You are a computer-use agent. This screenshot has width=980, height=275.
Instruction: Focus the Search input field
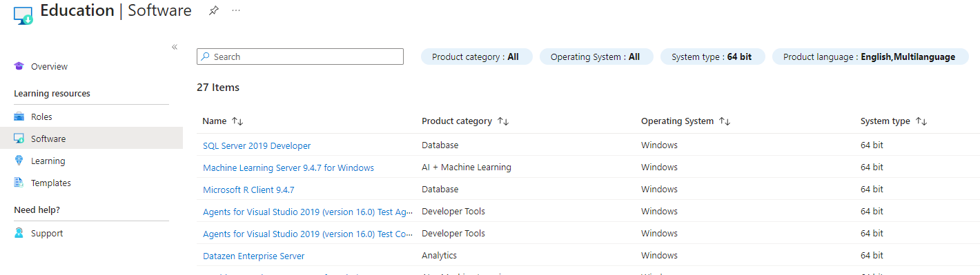tap(300, 57)
